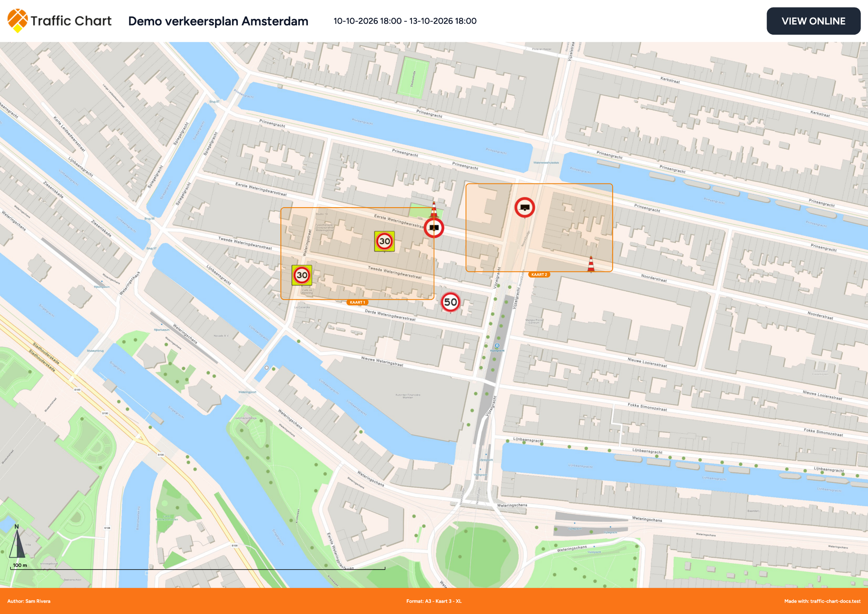Click the no-trucks sign on Vijzelgracht
Viewport: 868px width, 614px height.
(x=525, y=208)
